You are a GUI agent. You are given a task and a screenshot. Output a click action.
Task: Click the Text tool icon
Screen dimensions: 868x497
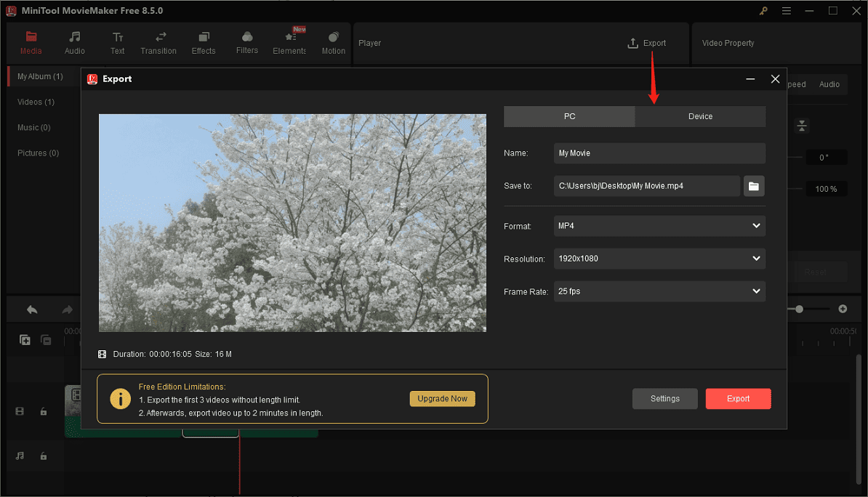[117, 42]
